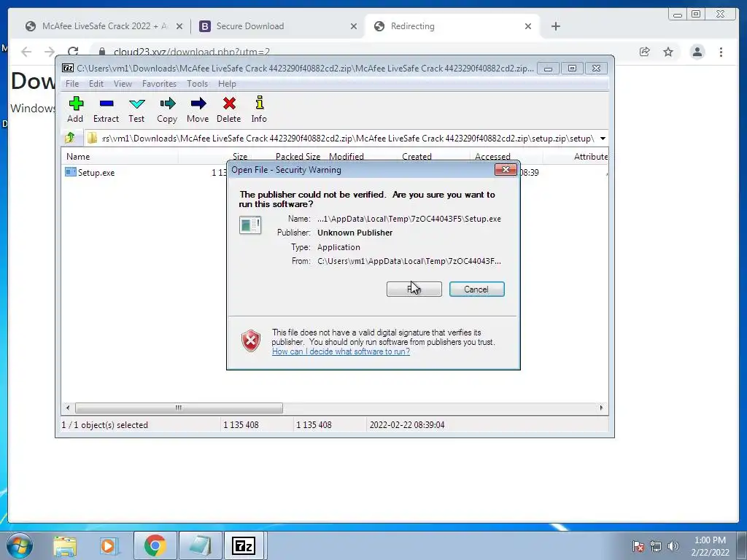This screenshot has width=747, height=560.
Task: Click the Chrome forward arrow
Action: pos(50,52)
